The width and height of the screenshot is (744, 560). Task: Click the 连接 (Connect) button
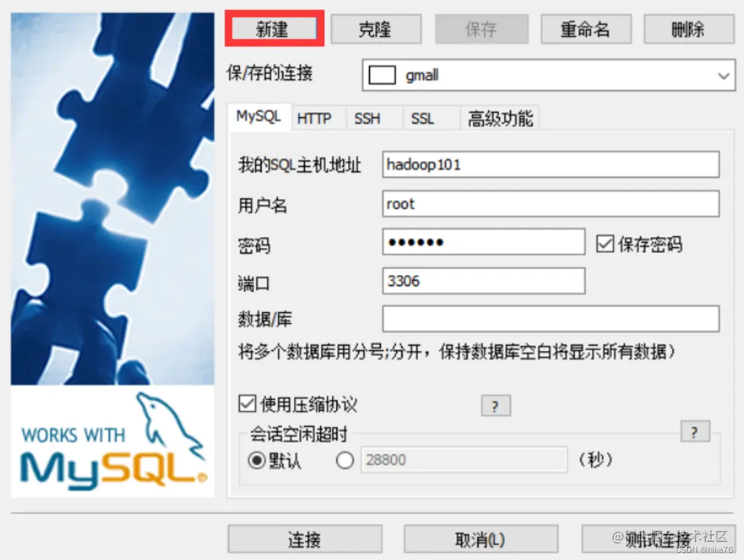(x=305, y=539)
